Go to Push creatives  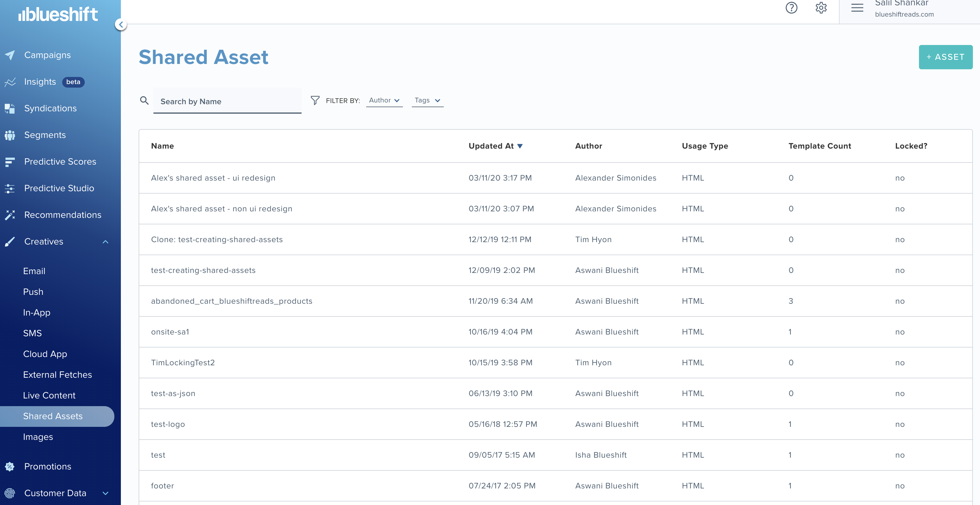pyautogui.click(x=33, y=292)
